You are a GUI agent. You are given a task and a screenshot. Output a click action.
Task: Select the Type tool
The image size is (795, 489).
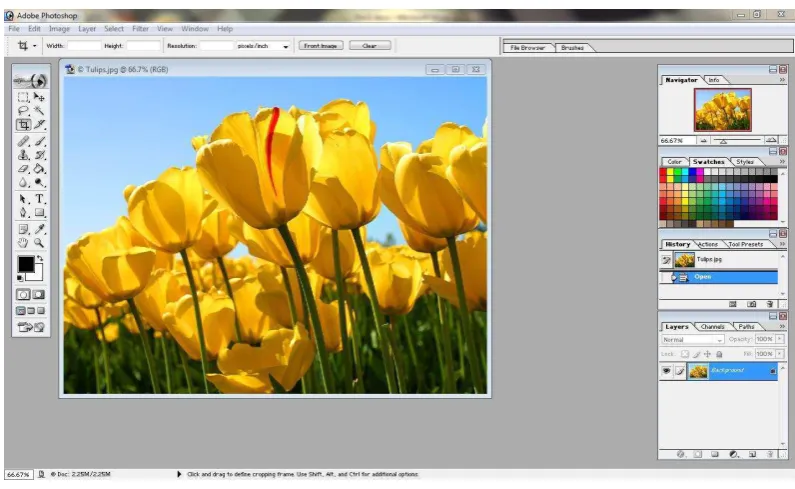[39, 199]
